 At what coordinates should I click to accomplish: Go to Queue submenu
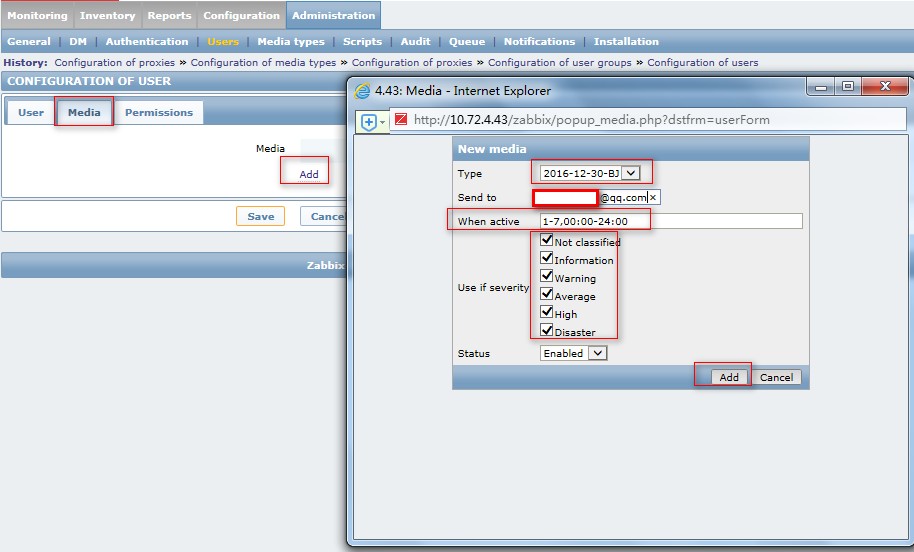466,41
